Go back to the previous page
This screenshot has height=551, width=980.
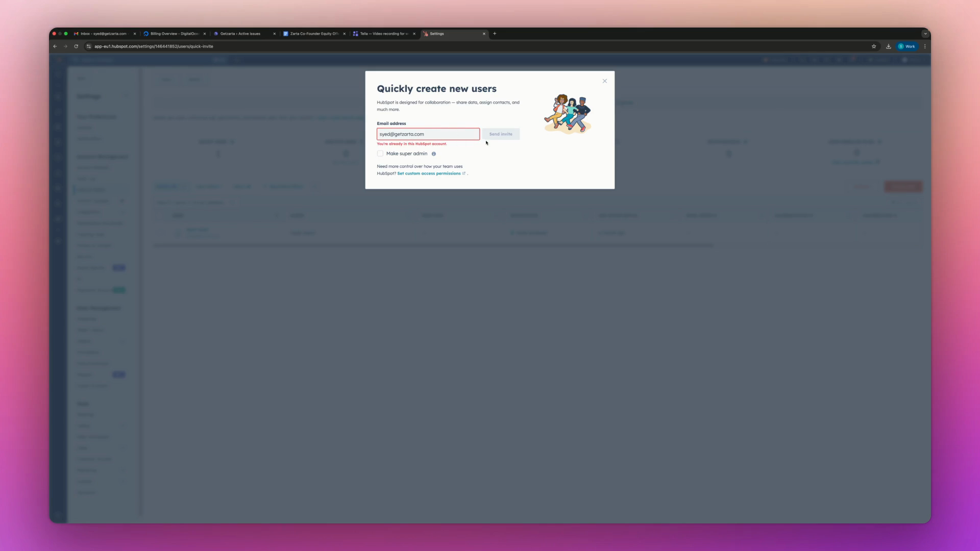click(55, 46)
